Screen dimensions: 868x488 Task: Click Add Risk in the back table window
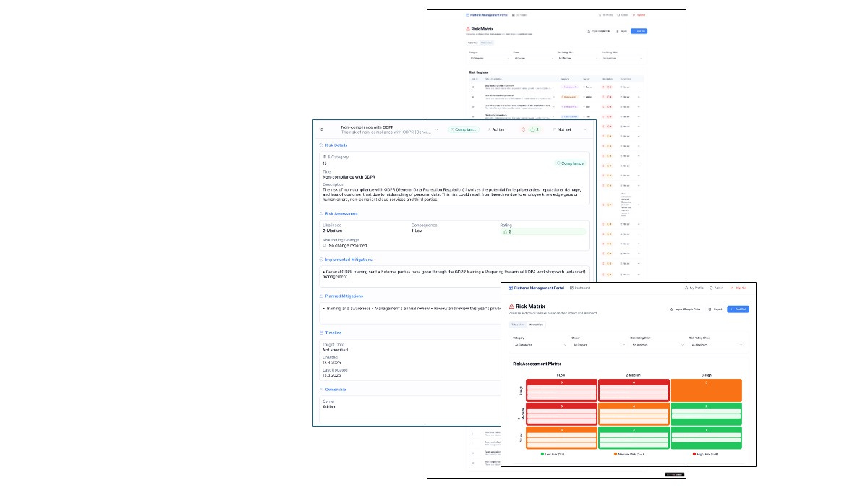(x=639, y=31)
